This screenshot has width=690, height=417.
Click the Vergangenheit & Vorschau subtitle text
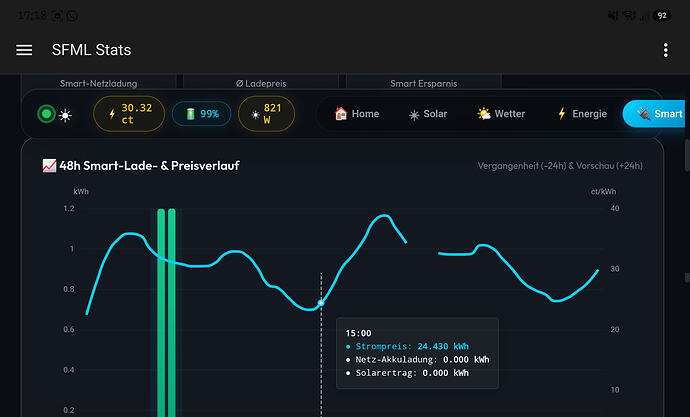pyautogui.click(x=560, y=166)
